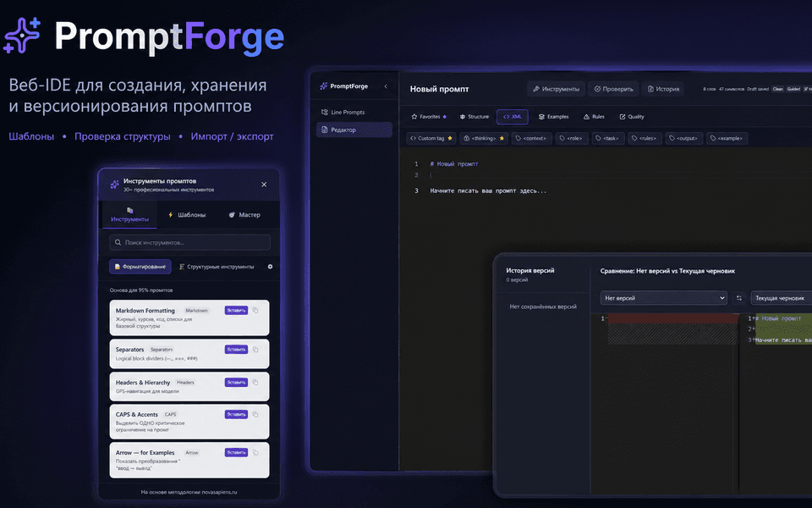Click the Markdown label badge
The height and width of the screenshot is (508, 812).
[x=197, y=311]
